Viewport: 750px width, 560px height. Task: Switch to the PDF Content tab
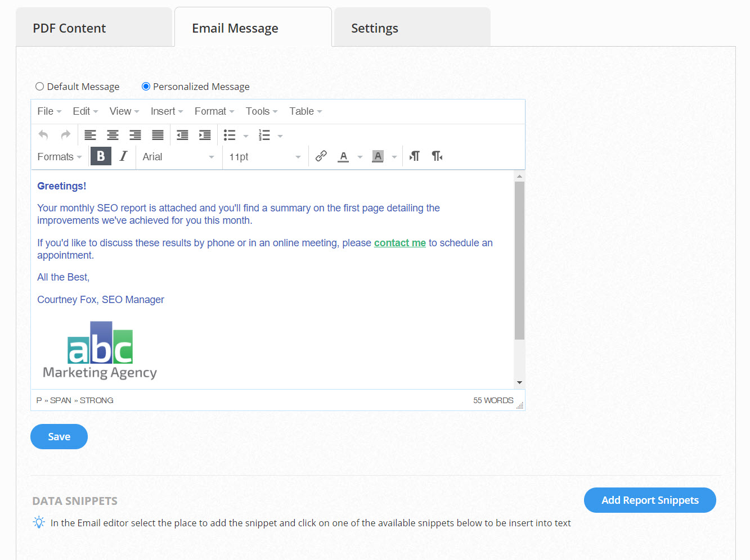tap(70, 28)
